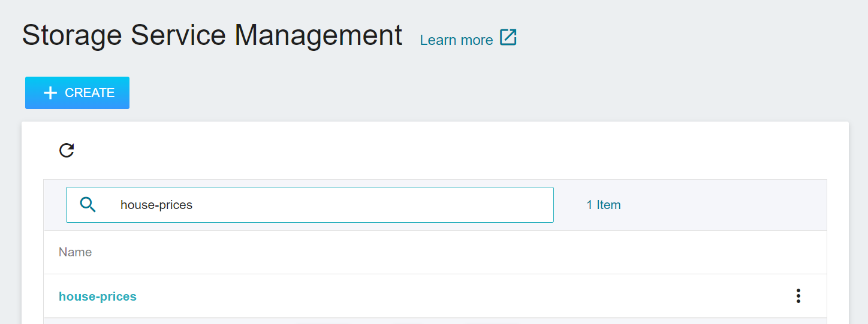This screenshot has width=868, height=324.
Task: Click the magnifier icon in search box
Action: [88, 205]
